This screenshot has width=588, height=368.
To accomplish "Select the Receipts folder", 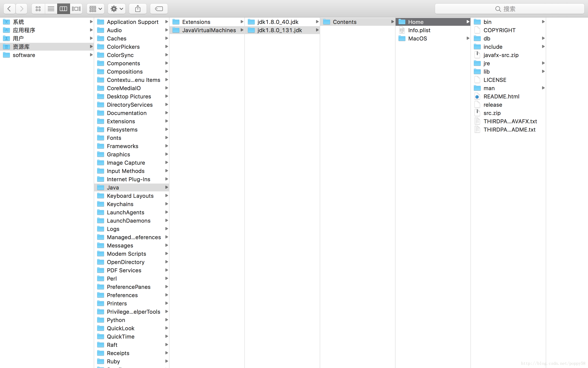I will click(x=132, y=353).
